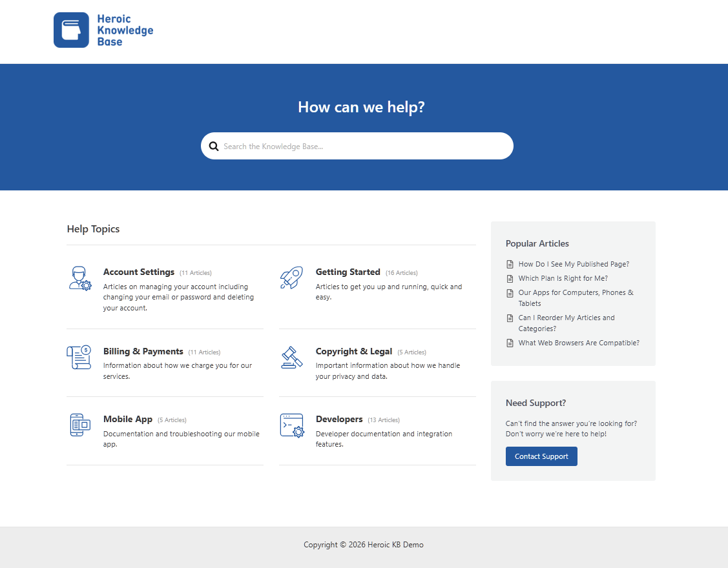Click the Copyright & Legal gavel icon
Viewport: 728px width, 568px height.
click(x=291, y=358)
